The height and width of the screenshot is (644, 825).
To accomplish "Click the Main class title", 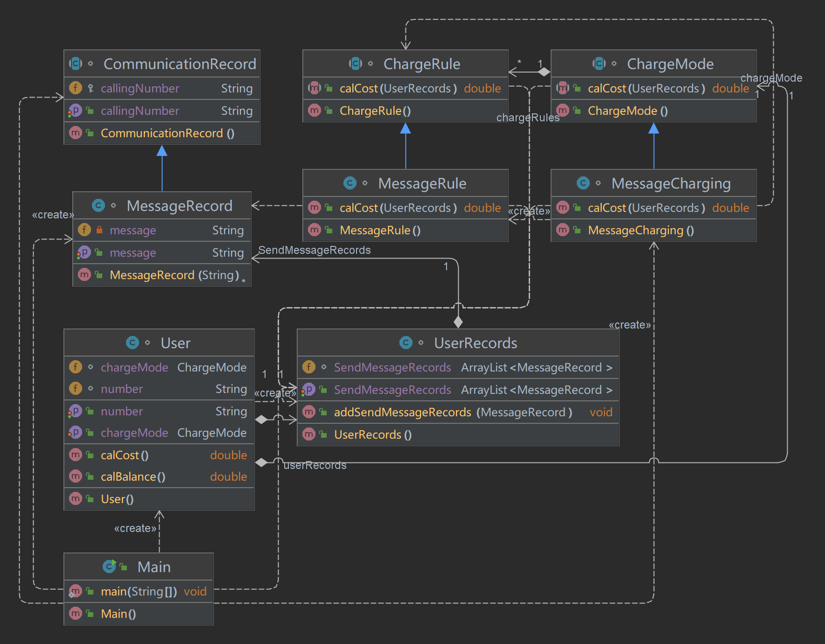I will (x=154, y=567).
